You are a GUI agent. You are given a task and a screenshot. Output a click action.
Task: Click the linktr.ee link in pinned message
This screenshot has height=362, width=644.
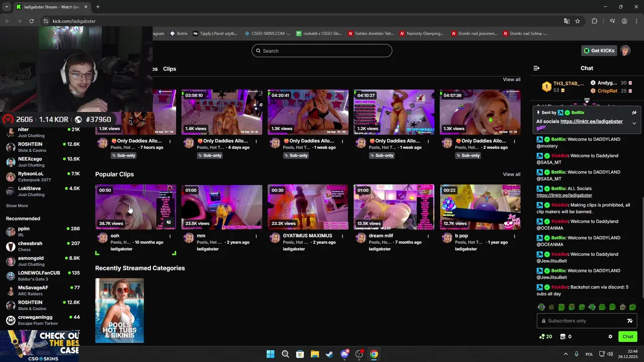(591, 122)
